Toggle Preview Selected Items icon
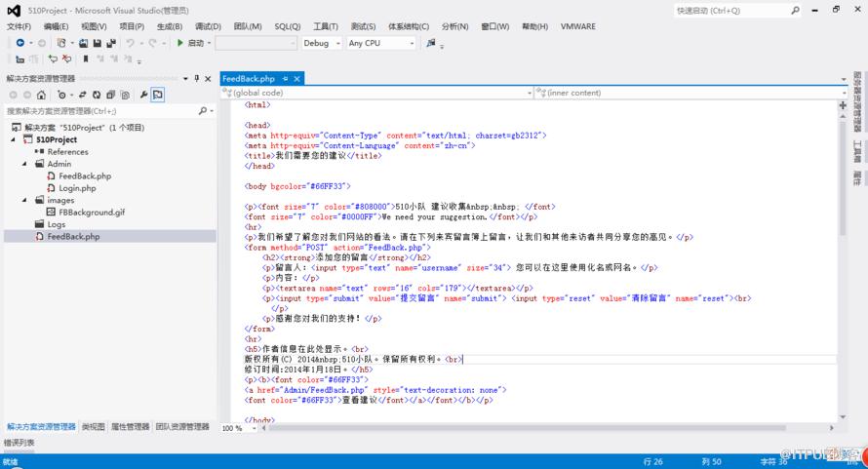Screen dimensions: 868x469 click(158, 95)
